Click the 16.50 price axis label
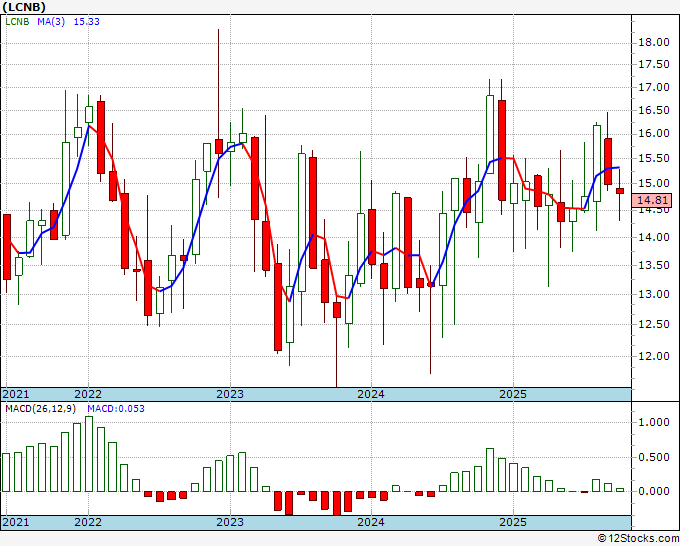 pos(654,110)
